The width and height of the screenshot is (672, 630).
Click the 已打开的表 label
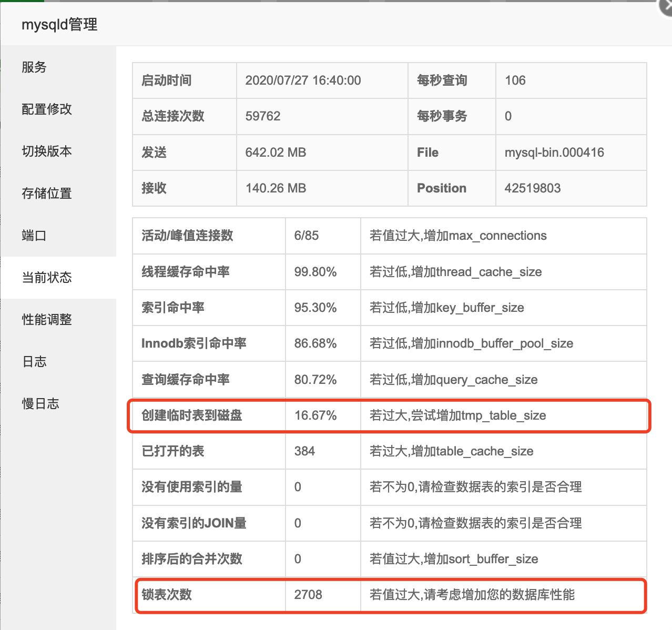(173, 451)
